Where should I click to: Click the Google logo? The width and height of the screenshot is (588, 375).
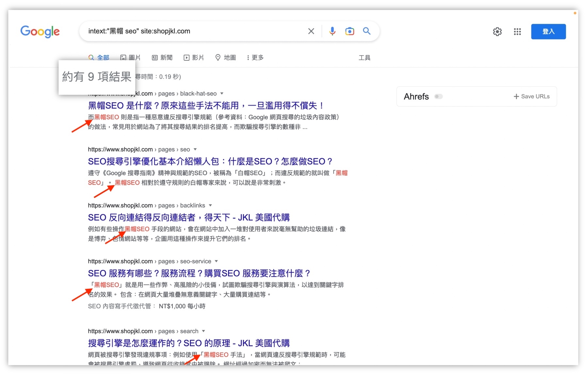click(40, 31)
